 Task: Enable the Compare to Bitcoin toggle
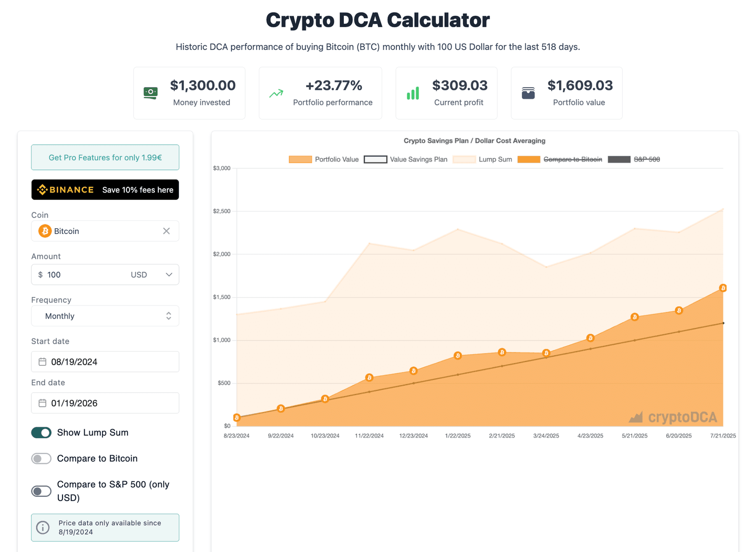pyautogui.click(x=41, y=458)
